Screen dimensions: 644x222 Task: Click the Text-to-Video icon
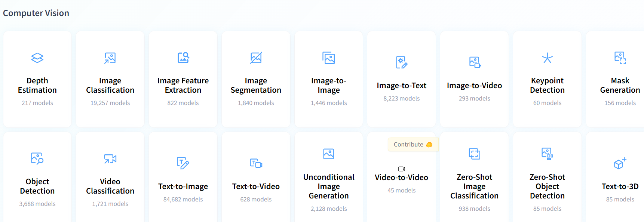(256, 163)
